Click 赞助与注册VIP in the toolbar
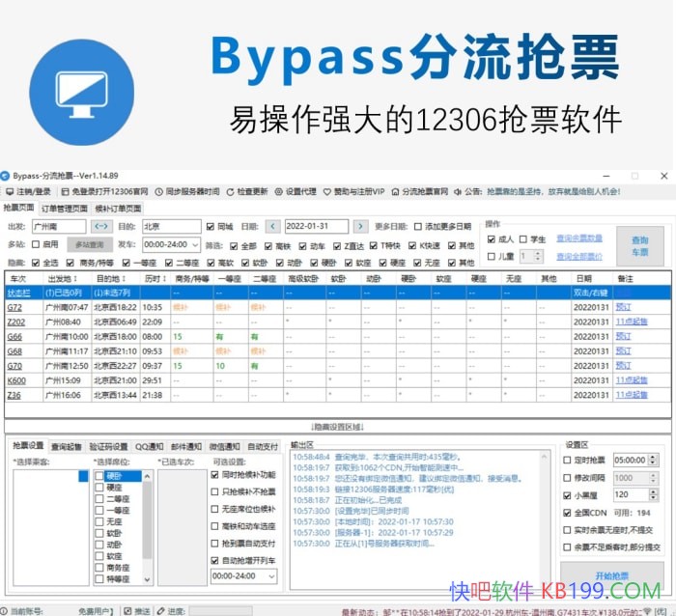This screenshot has height=616, width=676. (x=358, y=191)
